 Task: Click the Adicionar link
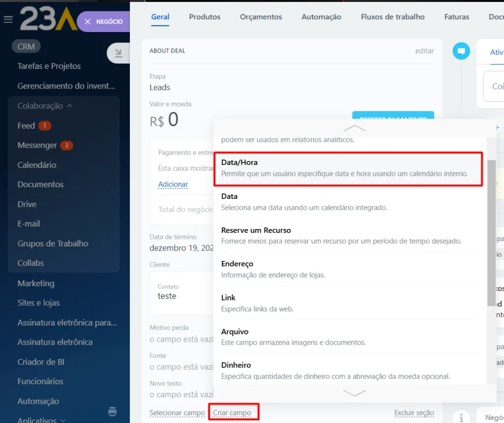[x=173, y=184]
